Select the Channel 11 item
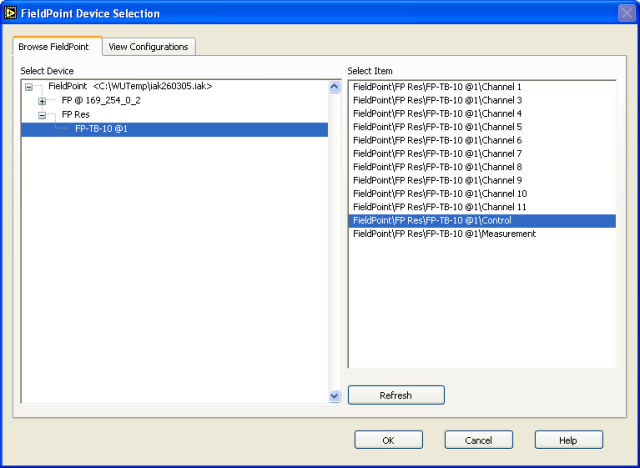The height and width of the screenshot is (468, 640). pos(482,207)
